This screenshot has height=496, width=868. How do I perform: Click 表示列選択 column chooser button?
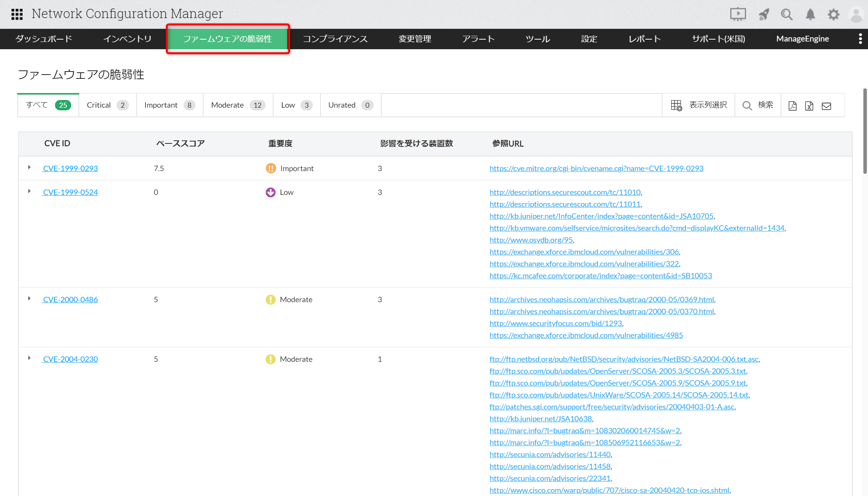tap(699, 105)
